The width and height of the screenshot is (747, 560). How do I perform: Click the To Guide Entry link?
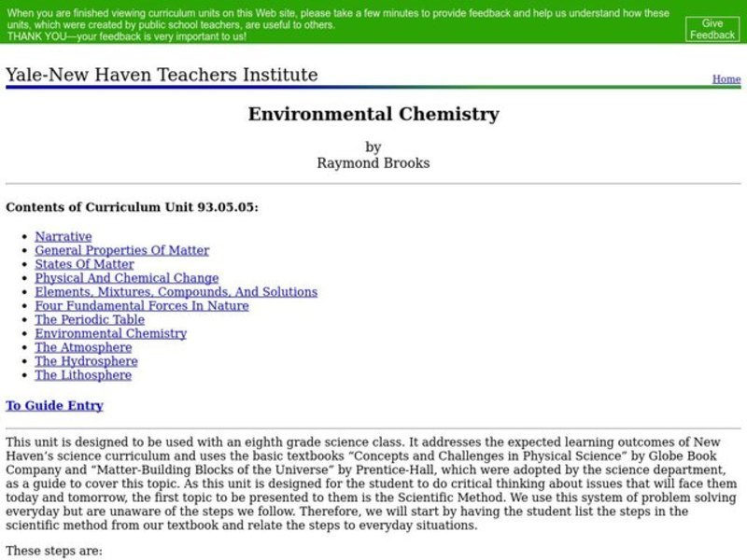tap(53, 405)
